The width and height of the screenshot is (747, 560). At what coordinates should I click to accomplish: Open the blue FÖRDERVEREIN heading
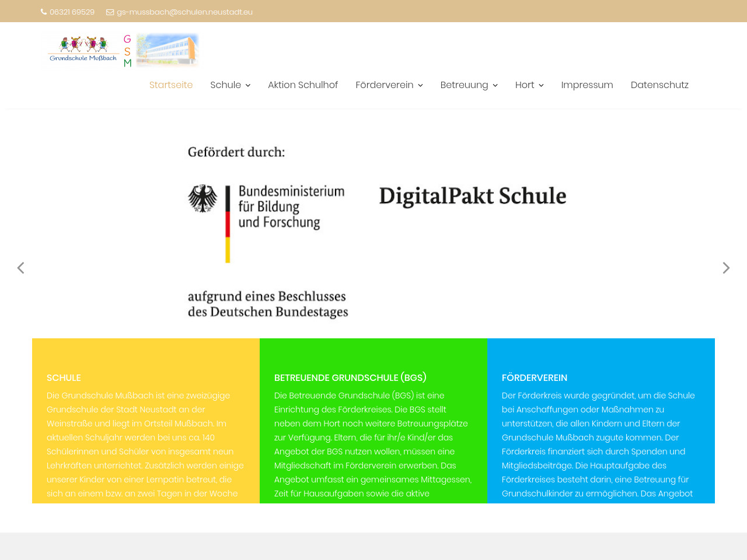(x=535, y=377)
